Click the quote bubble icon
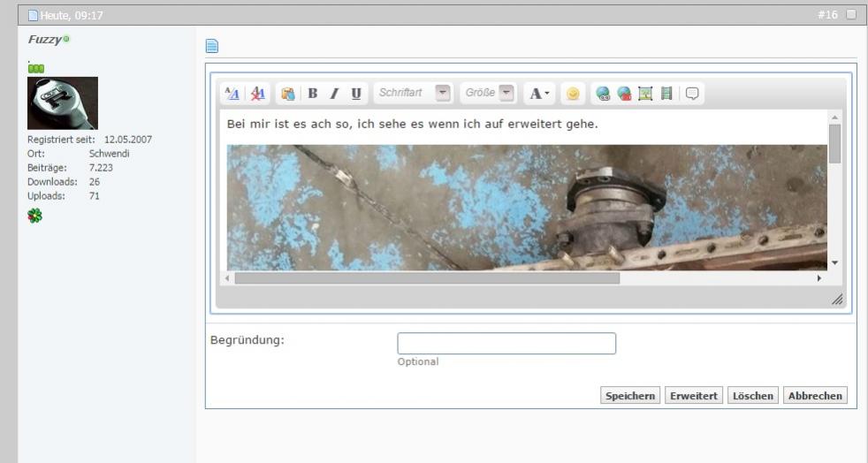This screenshot has height=463, width=868. coord(692,93)
